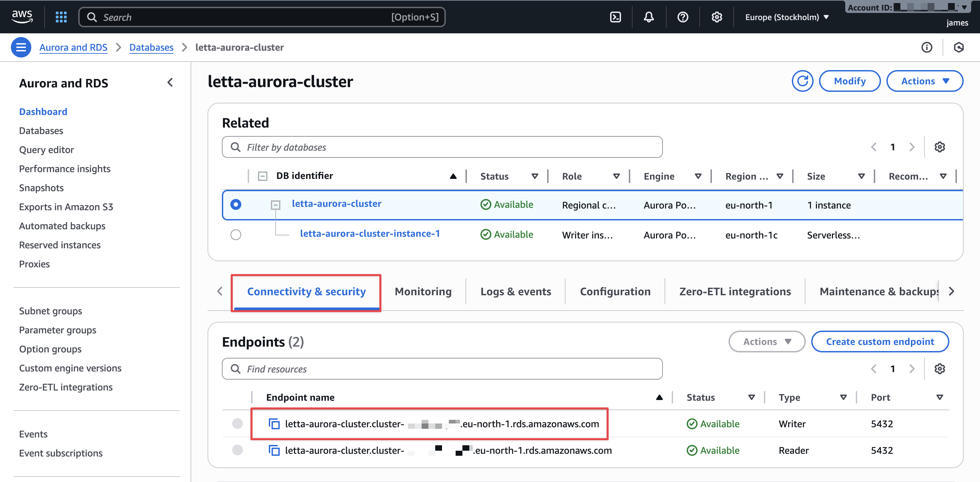Select the Reader endpoint radio button

[238, 450]
